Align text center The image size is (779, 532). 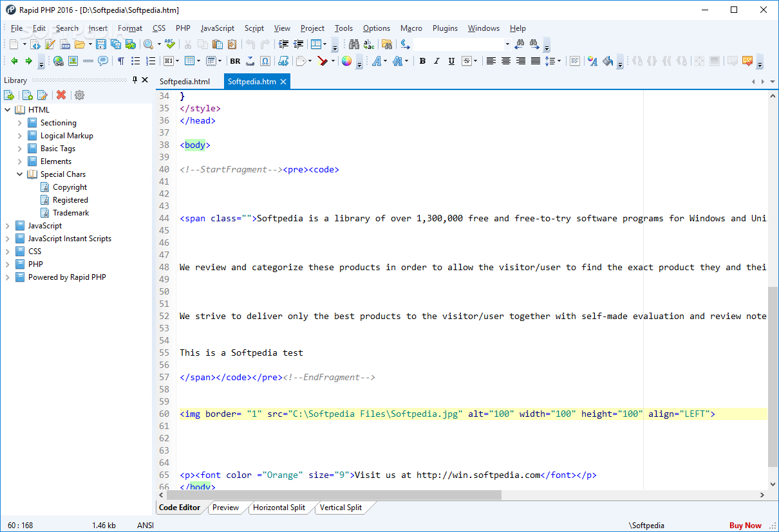coord(506,61)
